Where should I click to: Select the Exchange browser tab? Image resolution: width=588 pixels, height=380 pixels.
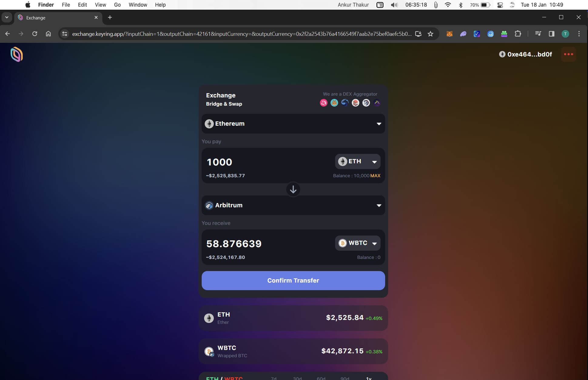coord(58,18)
